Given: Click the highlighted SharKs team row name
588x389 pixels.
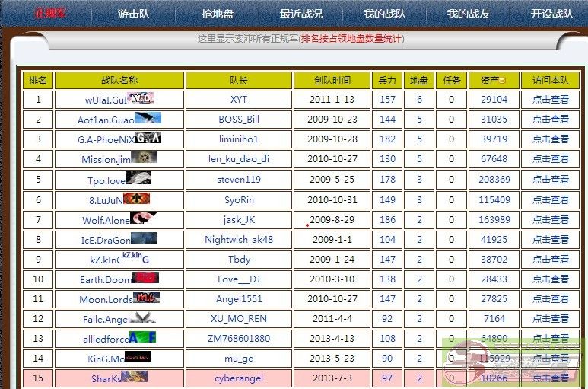Looking at the screenshot, I should click(x=106, y=379).
